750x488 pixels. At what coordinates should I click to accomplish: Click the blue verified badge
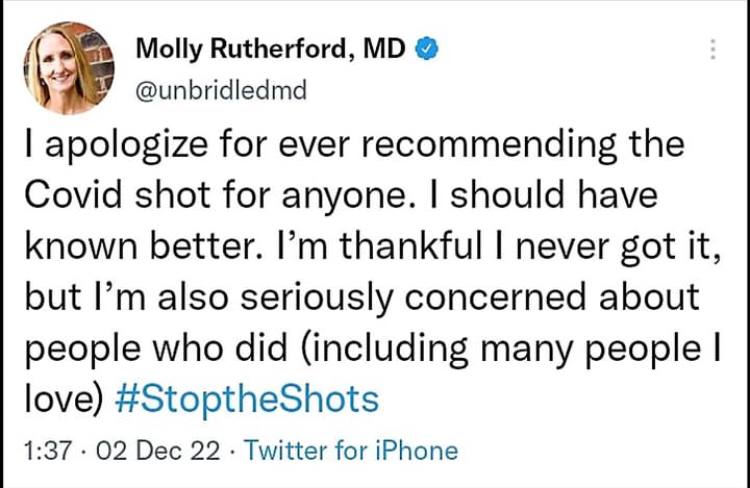423,50
